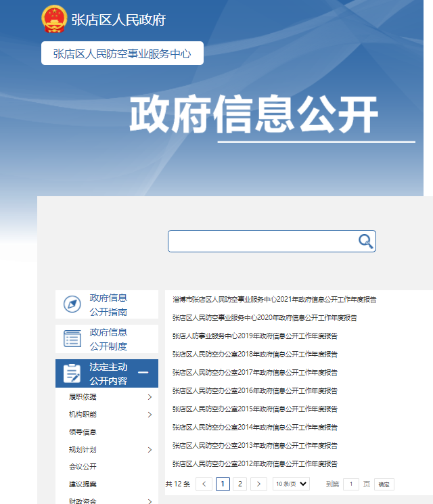The image size is (433, 504).
Task: Click the 确定 page jump button
Action: pyautogui.click(x=384, y=484)
